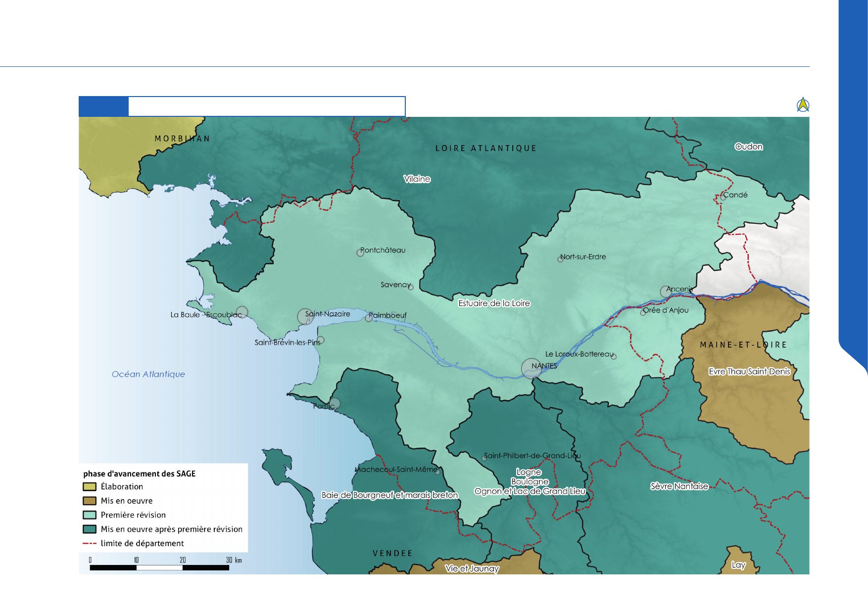Select the Paimboeuf town marker
868x614 pixels.
pos(369,318)
